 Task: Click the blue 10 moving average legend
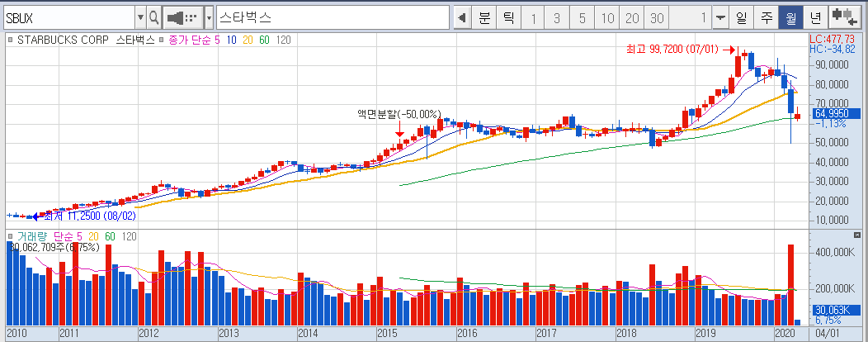[x=231, y=40]
